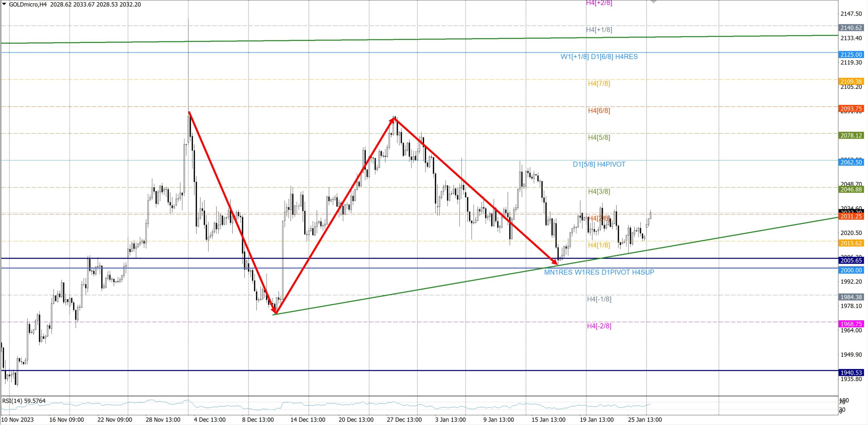This screenshot has height=425, width=868.
Task: Click the 4 Dec 13:00 time label
Action: [x=210, y=420]
